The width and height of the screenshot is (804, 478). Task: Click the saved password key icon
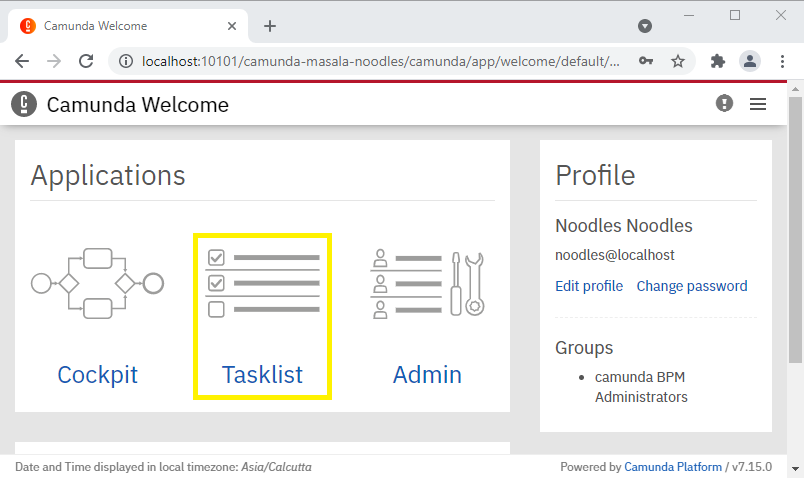[646, 62]
